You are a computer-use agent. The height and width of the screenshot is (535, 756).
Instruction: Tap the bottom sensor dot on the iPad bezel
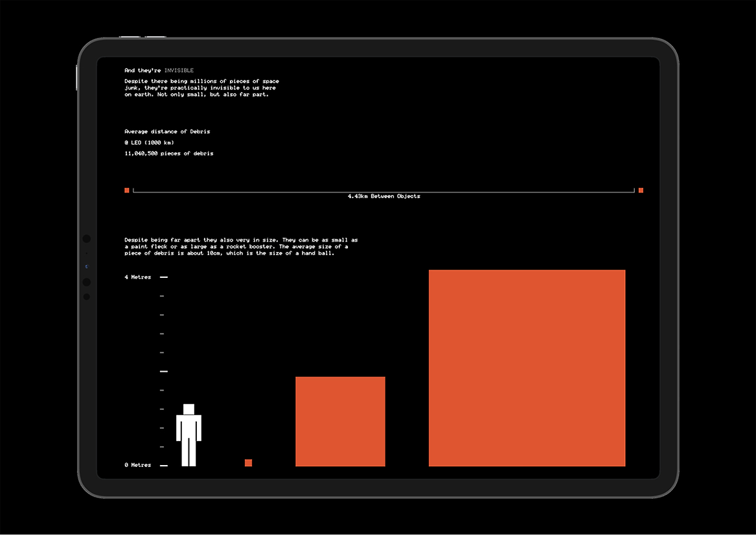pos(87,297)
